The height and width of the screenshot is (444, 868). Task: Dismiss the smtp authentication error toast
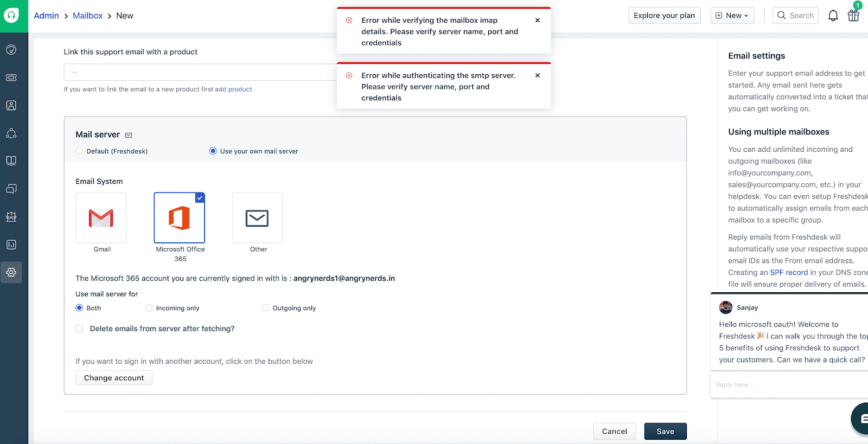tap(538, 75)
